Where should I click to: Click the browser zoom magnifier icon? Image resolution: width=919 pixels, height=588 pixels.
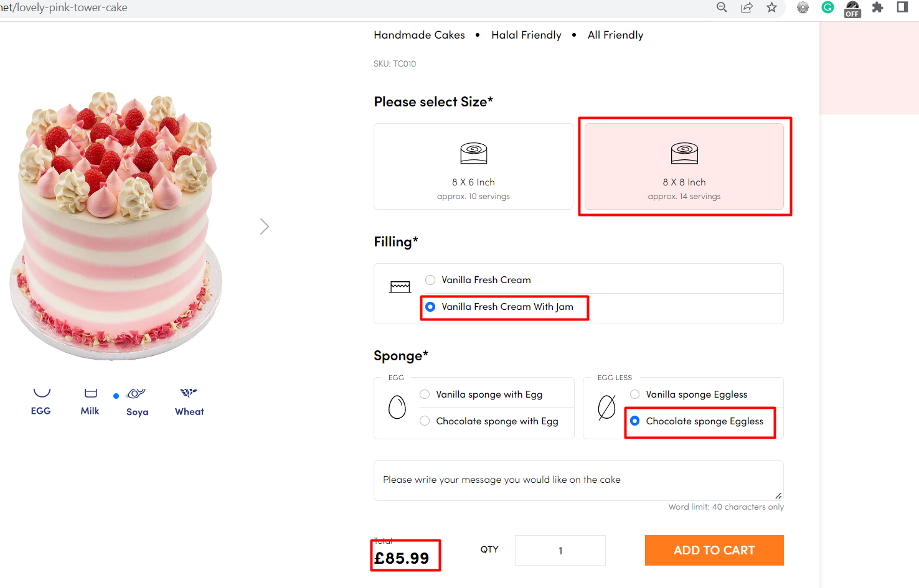click(x=722, y=7)
